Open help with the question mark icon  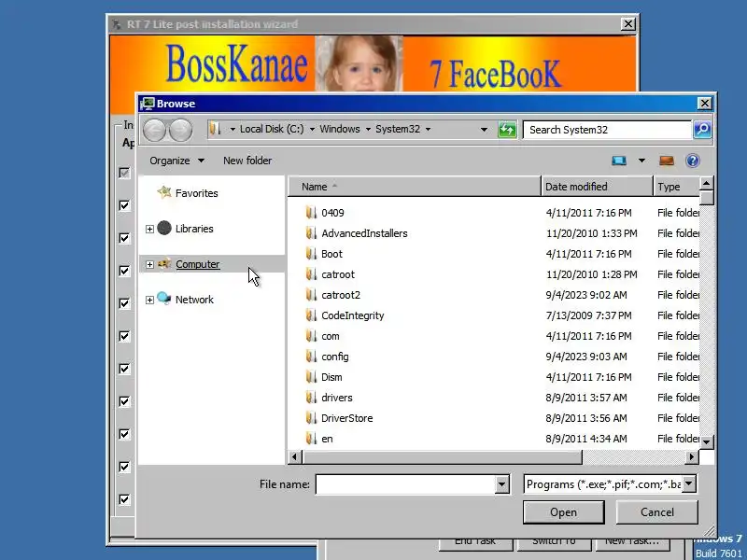pos(693,161)
